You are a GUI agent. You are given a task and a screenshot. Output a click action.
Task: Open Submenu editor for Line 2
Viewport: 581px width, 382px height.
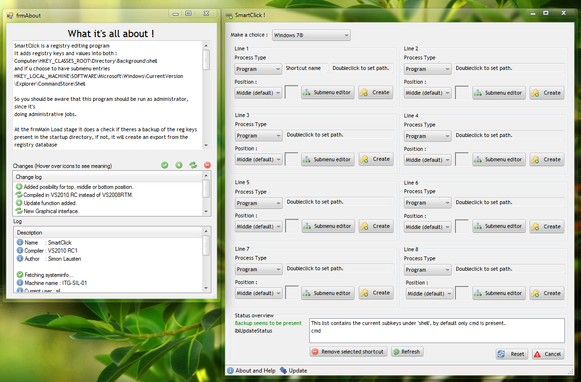[x=499, y=93]
